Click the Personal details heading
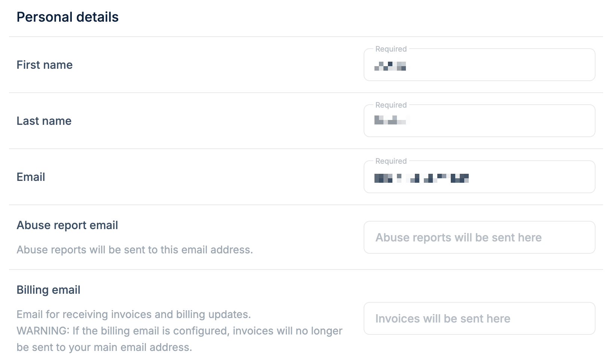 tap(67, 16)
